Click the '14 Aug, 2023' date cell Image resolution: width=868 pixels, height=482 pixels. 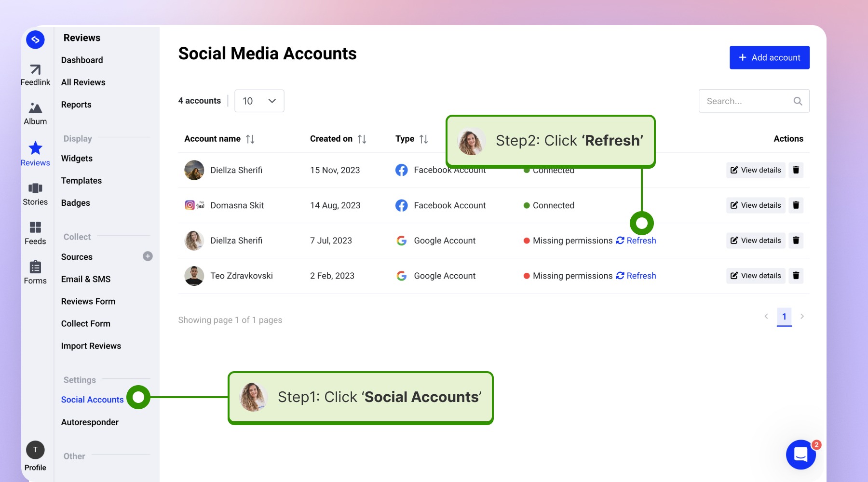click(335, 205)
